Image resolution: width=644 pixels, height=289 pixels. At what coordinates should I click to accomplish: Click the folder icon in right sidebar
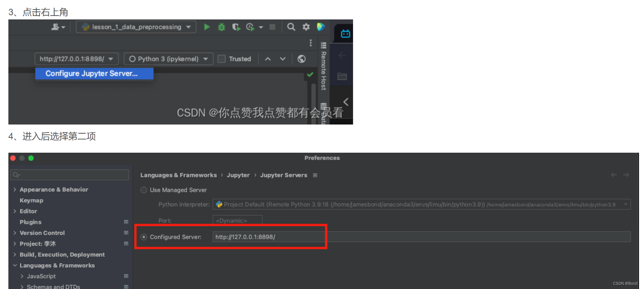pos(342,77)
